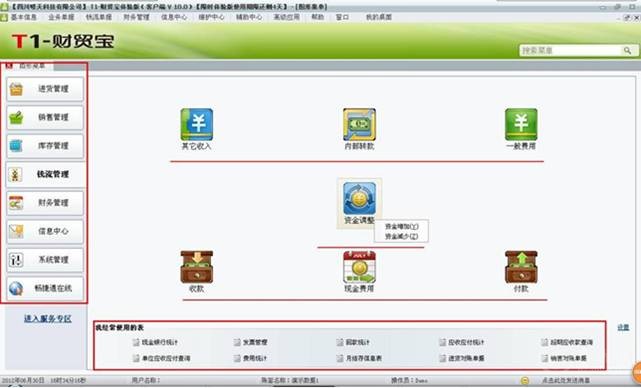This screenshot has height=388, width=641.
Task: Open 畅捷通在线 online globe button
Action: pos(45,288)
